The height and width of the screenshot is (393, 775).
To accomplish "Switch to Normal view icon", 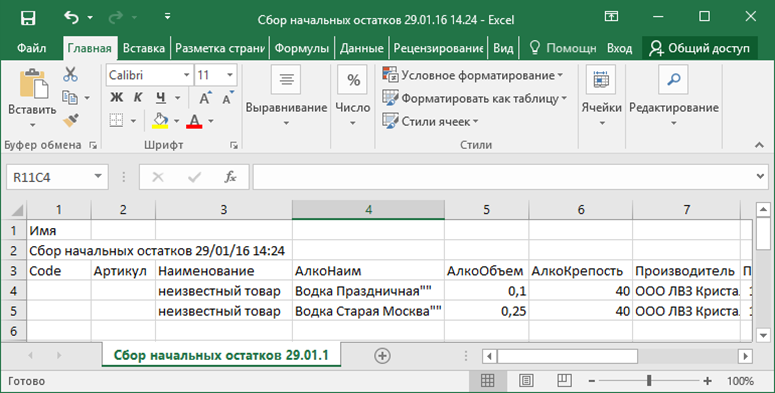I will [487, 380].
